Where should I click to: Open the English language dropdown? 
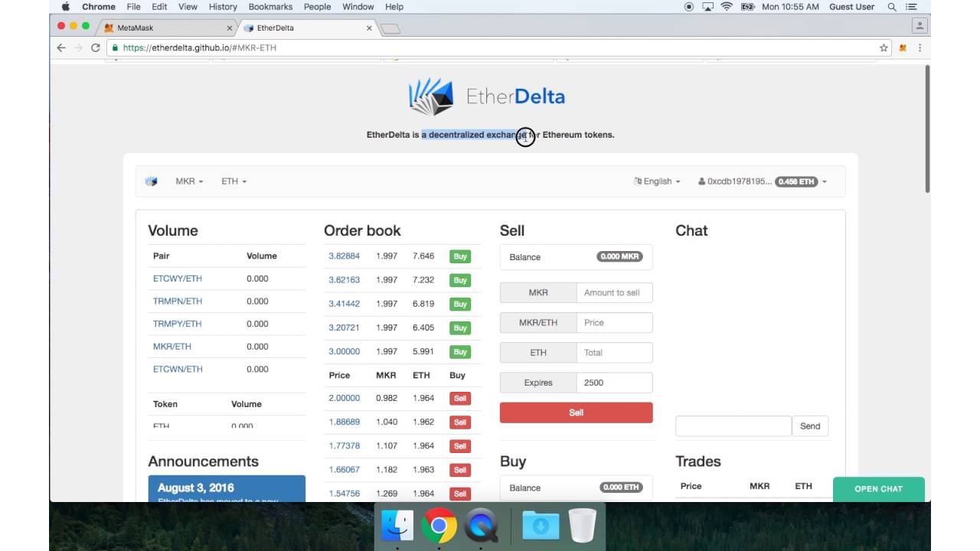[x=658, y=181]
